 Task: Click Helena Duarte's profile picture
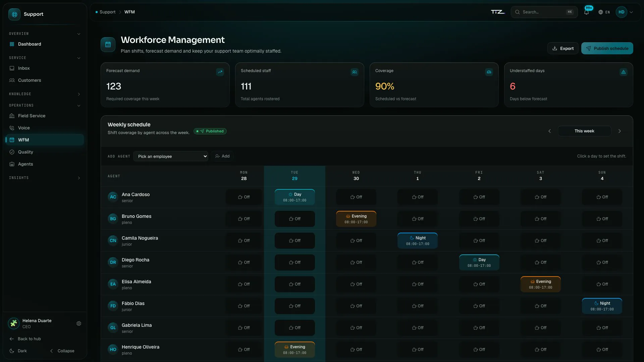(14, 323)
